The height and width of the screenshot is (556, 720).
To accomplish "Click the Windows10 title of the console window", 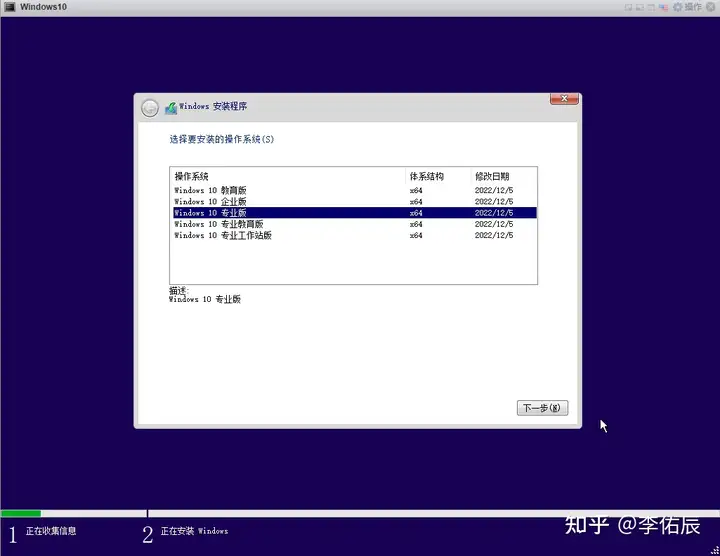I will [44, 7].
